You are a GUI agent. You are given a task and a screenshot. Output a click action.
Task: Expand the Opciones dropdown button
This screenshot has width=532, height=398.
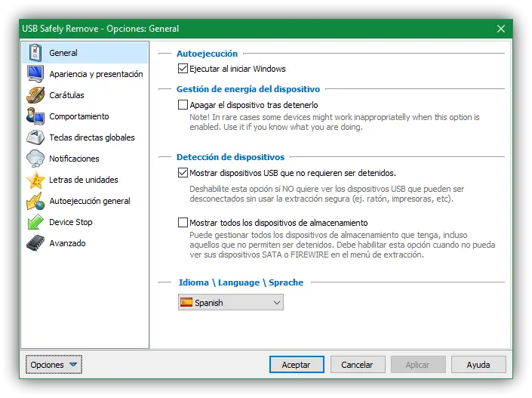point(54,365)
